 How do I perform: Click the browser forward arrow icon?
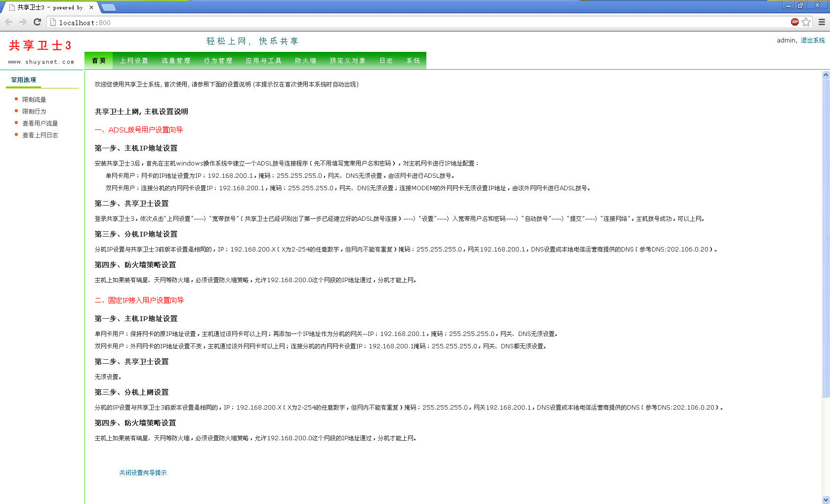click(23, 22)
